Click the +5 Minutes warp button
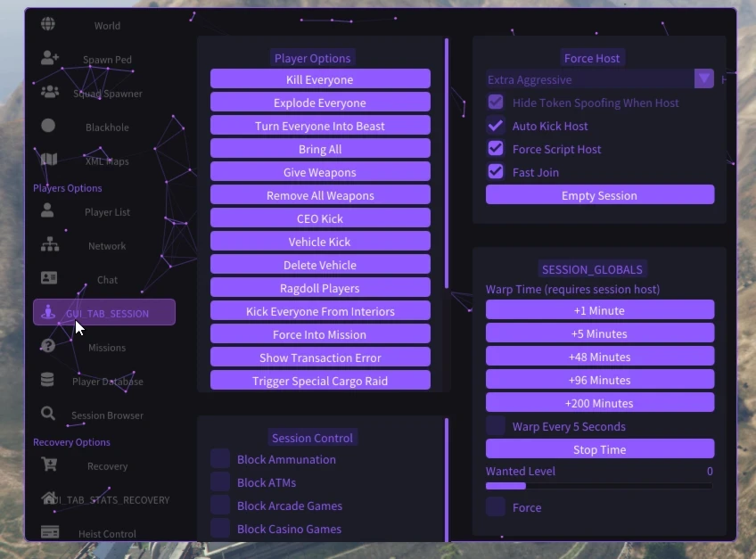This screenshot has height=559, width=756. 599,333
